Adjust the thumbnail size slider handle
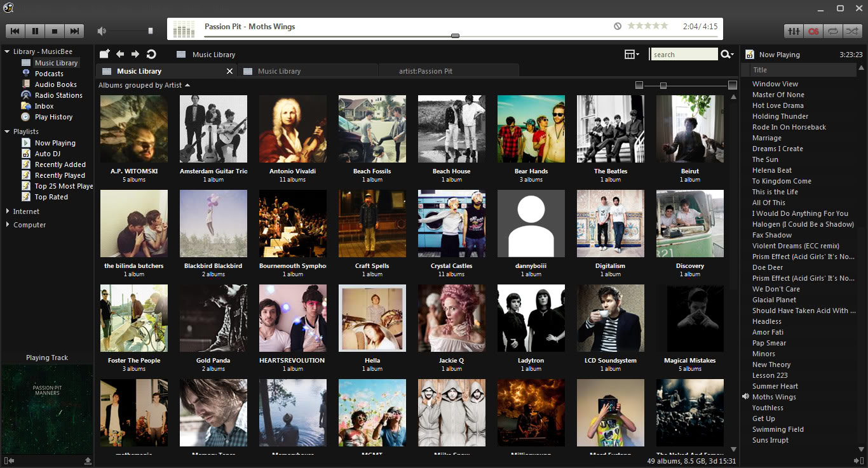This screenshot has height=468, width=868. pos(663,85)
